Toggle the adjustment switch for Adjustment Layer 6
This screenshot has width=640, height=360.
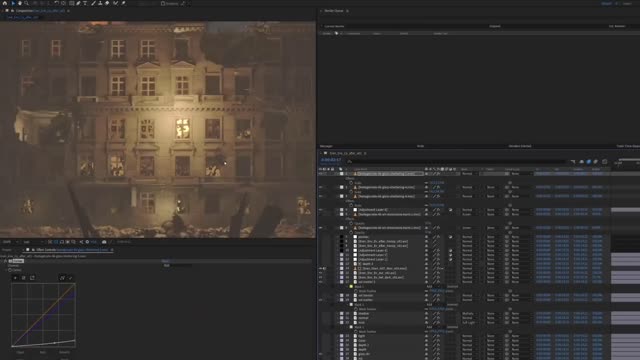pyautogui.click(x=451, y=210)
